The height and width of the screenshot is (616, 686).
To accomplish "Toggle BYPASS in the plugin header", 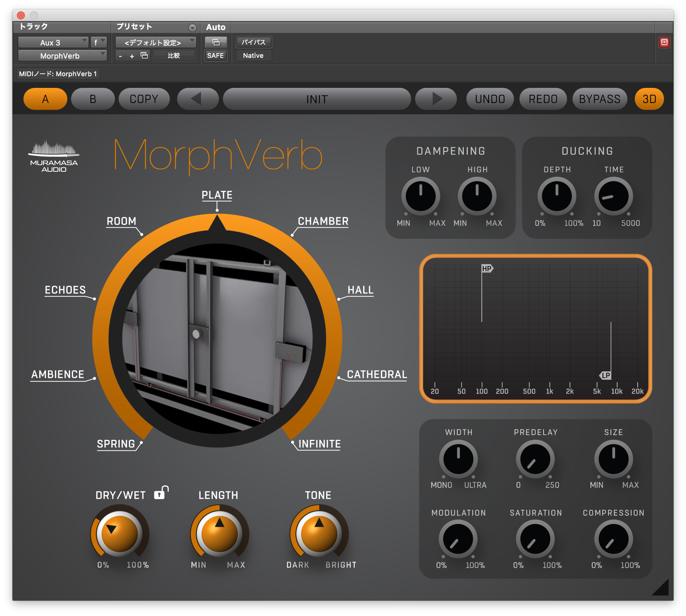I will pos(600,99).
